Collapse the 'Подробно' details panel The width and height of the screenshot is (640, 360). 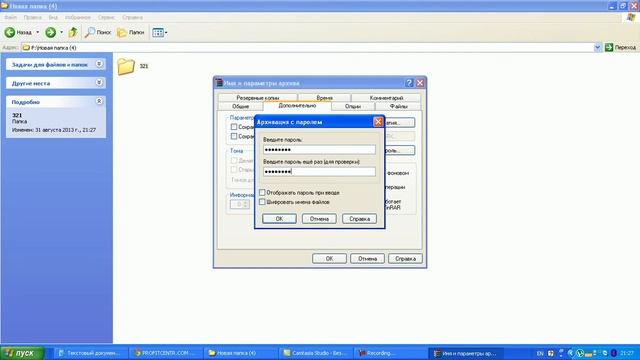tap(99, 101)
